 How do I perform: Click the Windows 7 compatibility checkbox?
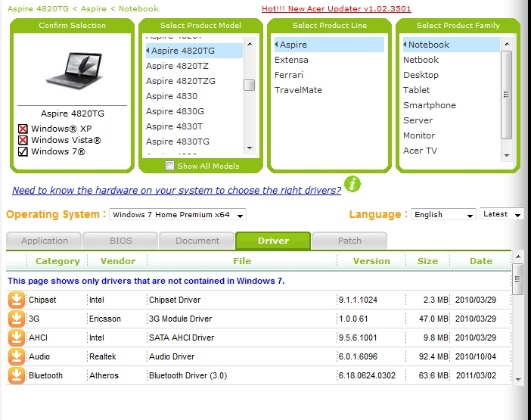(x=23, y=151)
